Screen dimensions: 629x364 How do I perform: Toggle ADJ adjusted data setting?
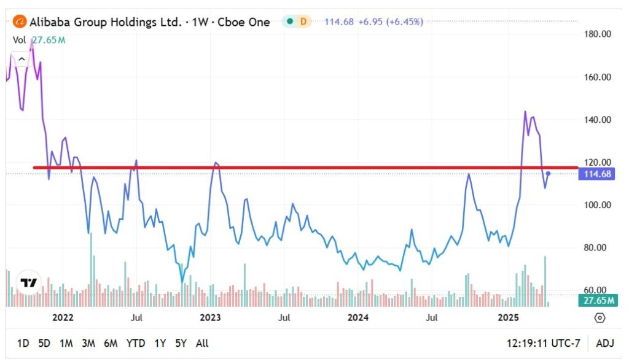pos(605,343)
